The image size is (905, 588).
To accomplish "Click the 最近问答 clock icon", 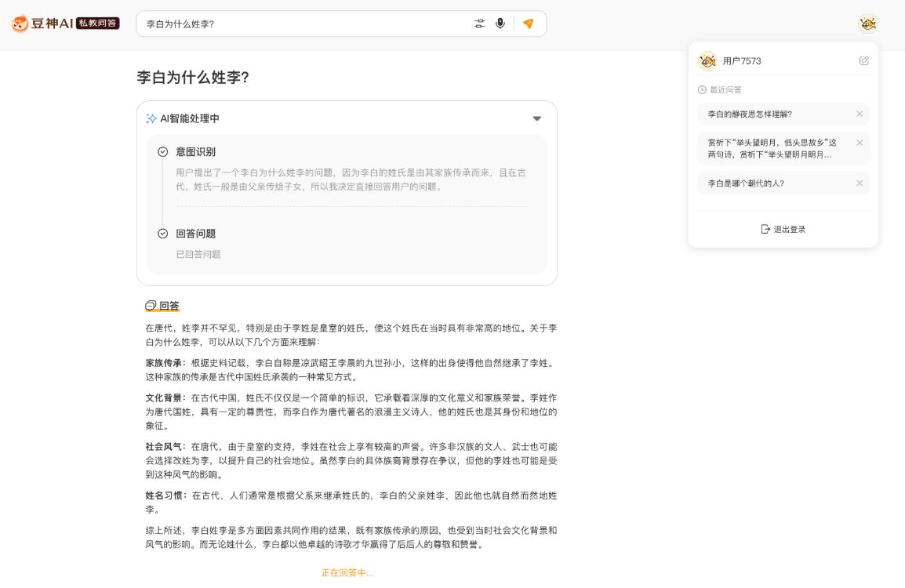I will [702, 89].
